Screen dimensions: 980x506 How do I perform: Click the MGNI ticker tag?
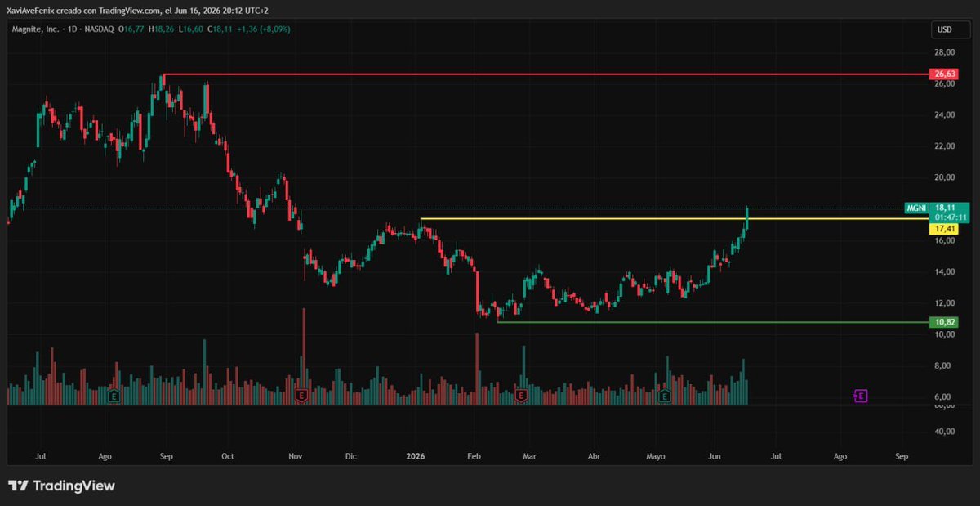point(917,208)
